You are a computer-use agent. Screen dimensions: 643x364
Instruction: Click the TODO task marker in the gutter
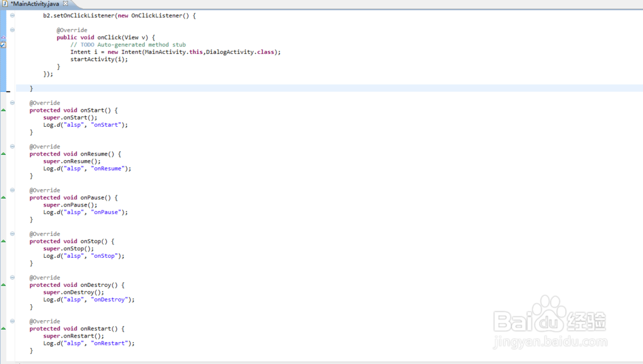coord(3,45)
